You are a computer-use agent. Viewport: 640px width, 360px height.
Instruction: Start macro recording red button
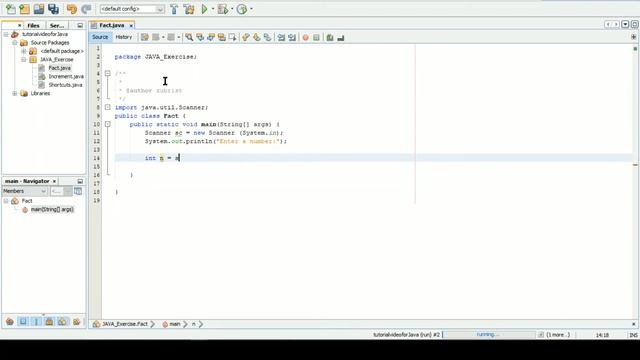[305, 38]
